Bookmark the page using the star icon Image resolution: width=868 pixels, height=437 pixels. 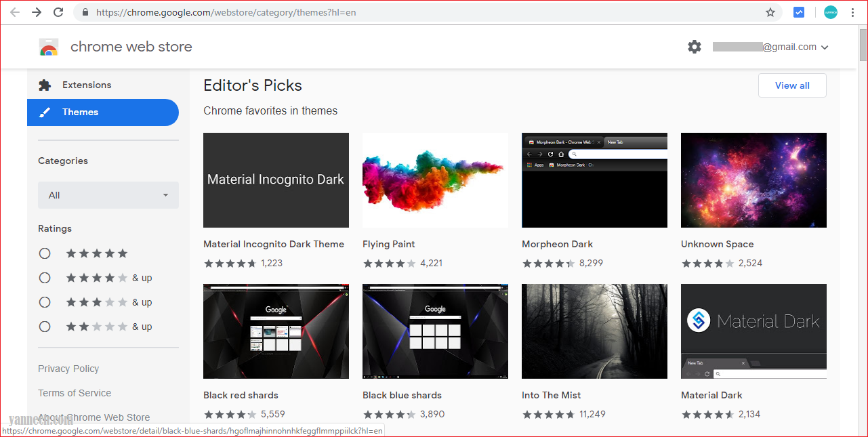pyautogui.click(x=770, y=12)
